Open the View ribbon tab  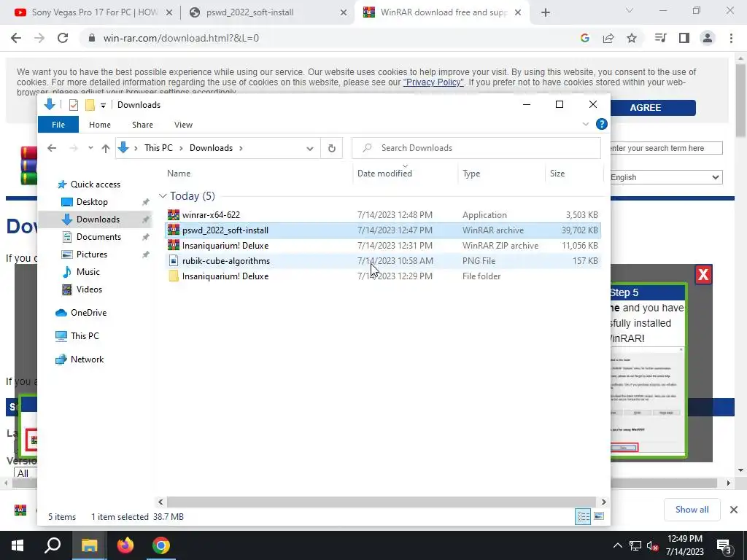click(183, 125)
